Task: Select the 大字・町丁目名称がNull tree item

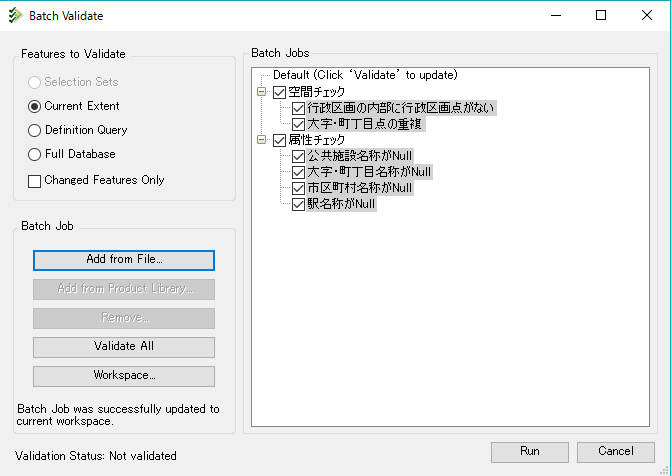Action: coord(369,172)
